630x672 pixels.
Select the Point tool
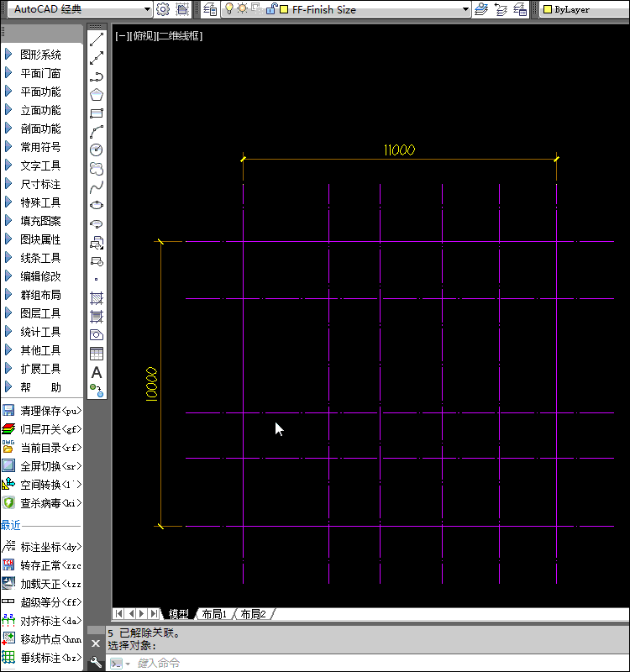point(97,279)
